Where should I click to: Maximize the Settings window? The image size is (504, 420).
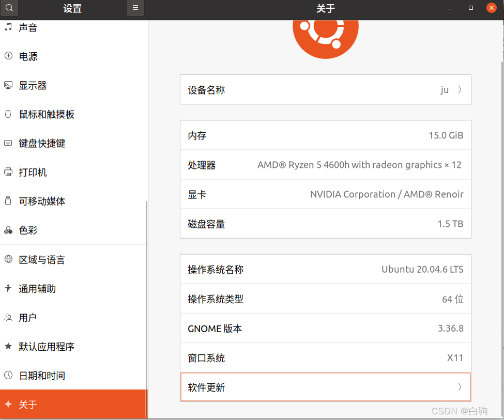pyautogui.click(x=470, y=8)
